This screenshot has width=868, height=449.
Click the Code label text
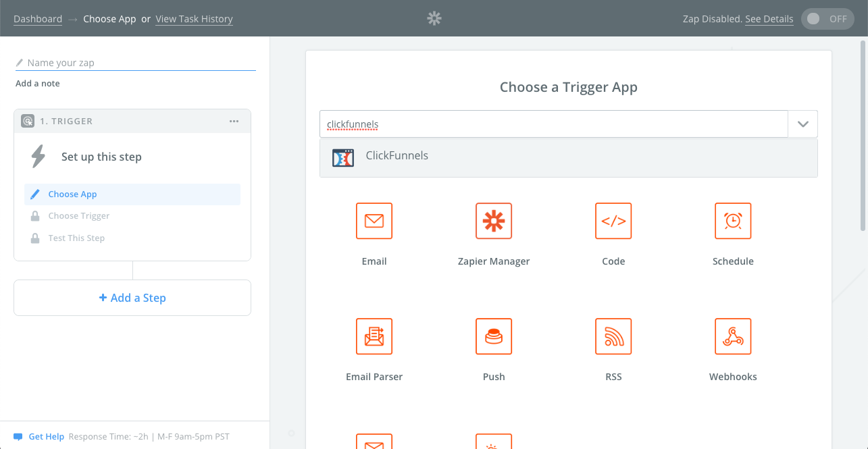coord(613,261)
